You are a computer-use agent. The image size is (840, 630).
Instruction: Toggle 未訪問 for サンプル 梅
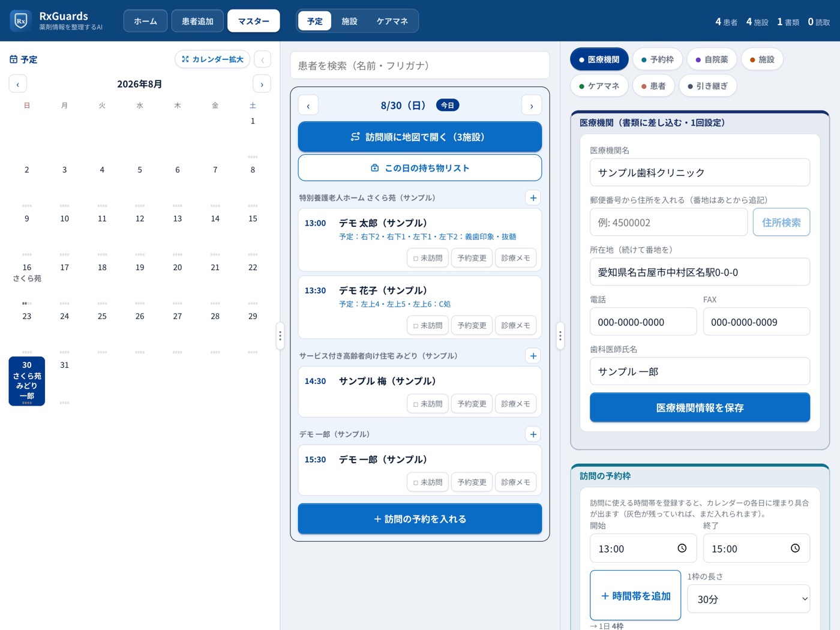[x=428, y=404]
